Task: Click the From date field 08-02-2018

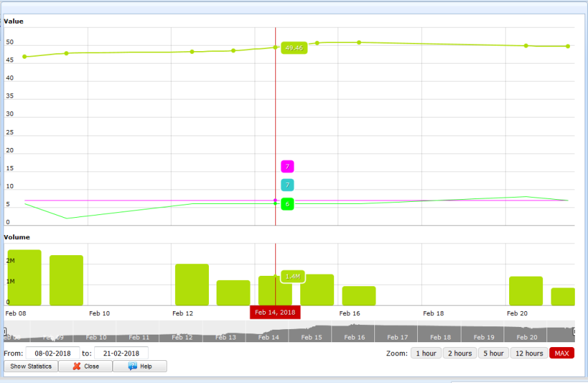Action: (53, 353)
